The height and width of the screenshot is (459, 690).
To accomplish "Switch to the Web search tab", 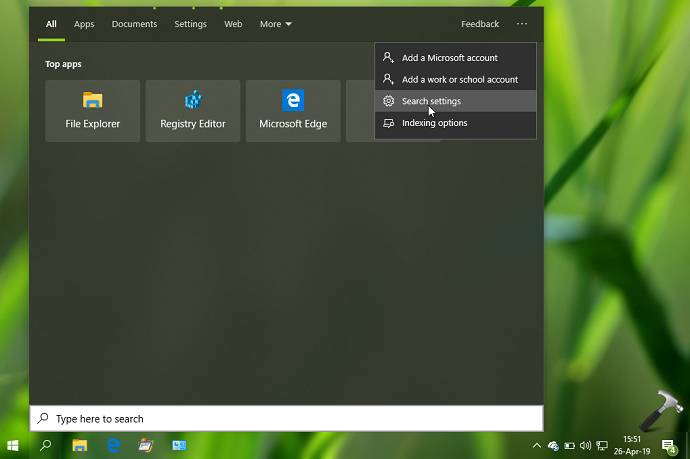I will (233, 24).
